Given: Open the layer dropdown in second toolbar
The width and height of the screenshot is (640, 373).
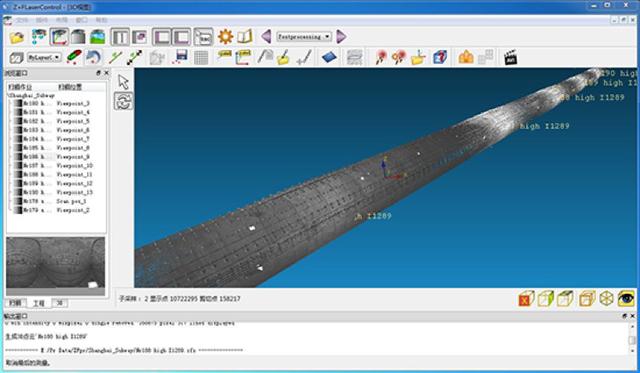Looking at the screenshot, I should click(x=44, y=58).
